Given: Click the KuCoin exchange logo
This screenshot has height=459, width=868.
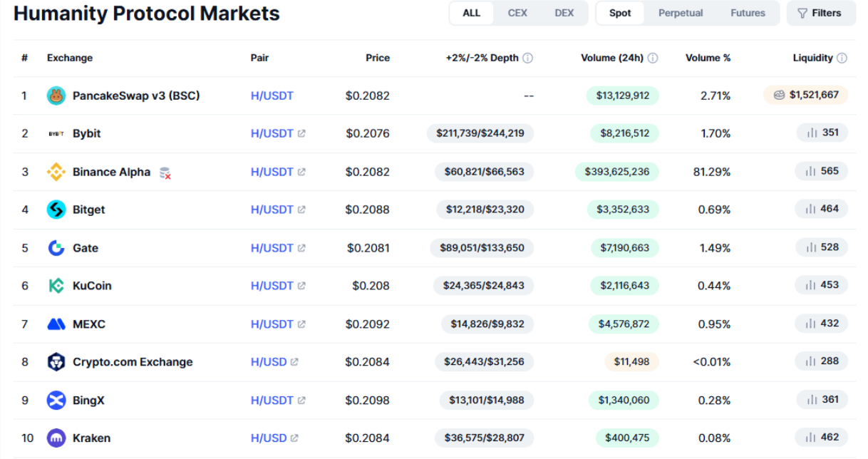Looking at the screenshot, I should (56, 286).
